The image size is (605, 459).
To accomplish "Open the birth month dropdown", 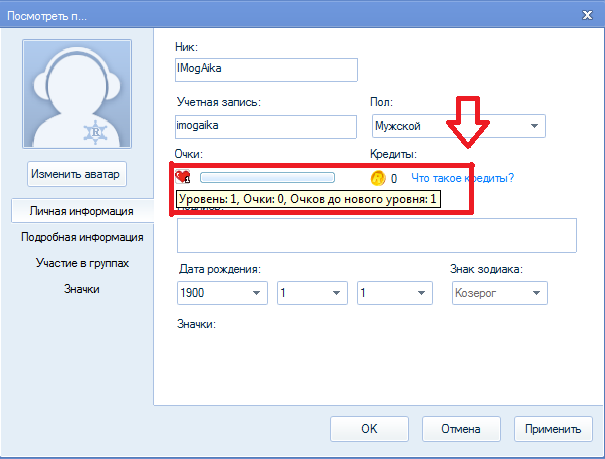I will point(311,293).
